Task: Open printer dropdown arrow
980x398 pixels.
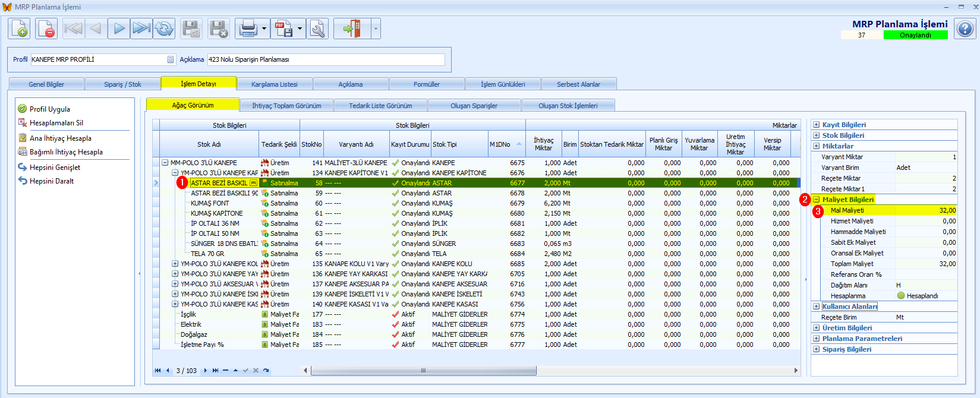Action: [264, 29]
